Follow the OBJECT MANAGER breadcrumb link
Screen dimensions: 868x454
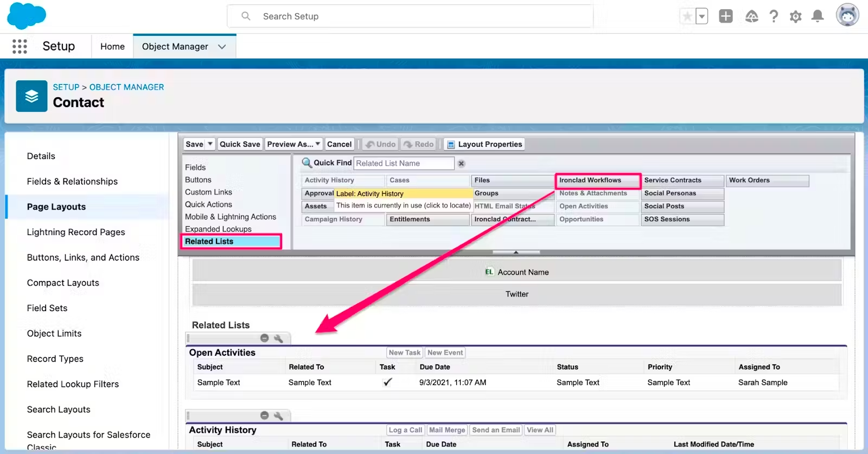[x=126, y=87]
